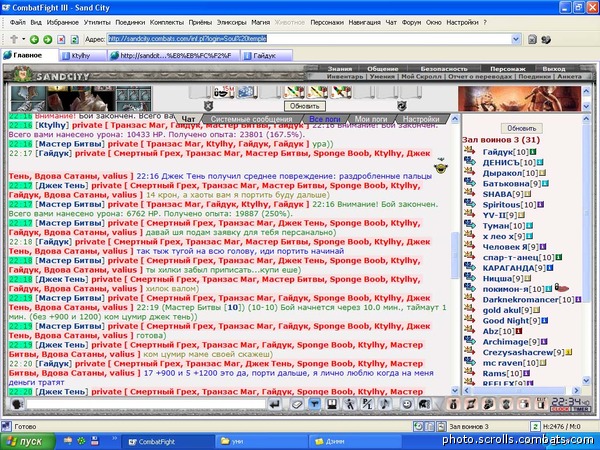The image size is (600, 450).
Task: Click private message icon beside Spiritous
Action: click(x=470, y=204)
